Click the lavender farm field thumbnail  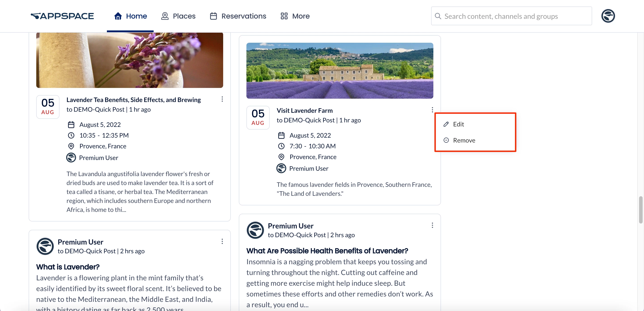pos(339,70)
